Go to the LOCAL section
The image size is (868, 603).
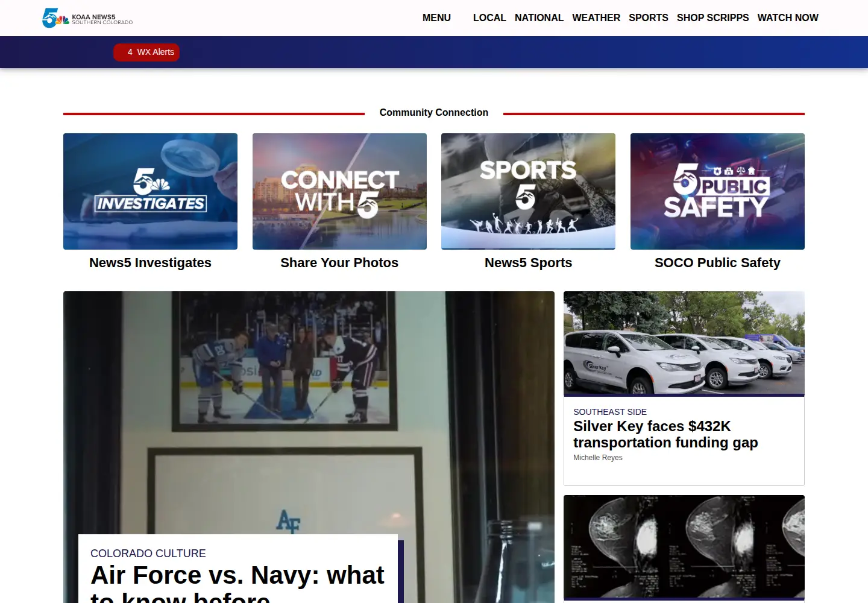coord(489,18)
